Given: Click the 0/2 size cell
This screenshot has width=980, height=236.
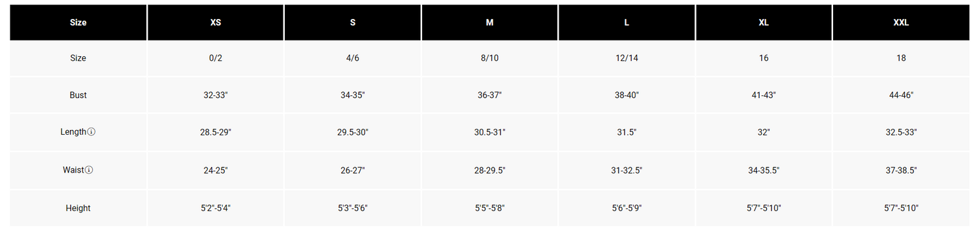Looking at the screenshot, I should (x=216, y=58).
